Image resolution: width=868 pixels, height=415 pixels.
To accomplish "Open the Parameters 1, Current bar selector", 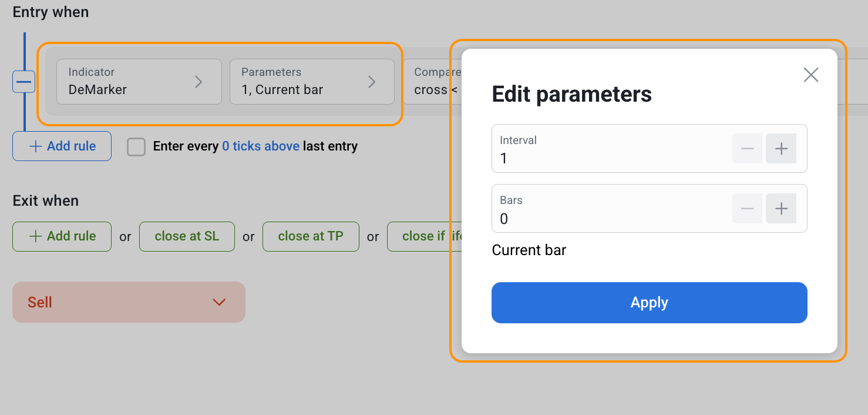I will coord(311,82).
